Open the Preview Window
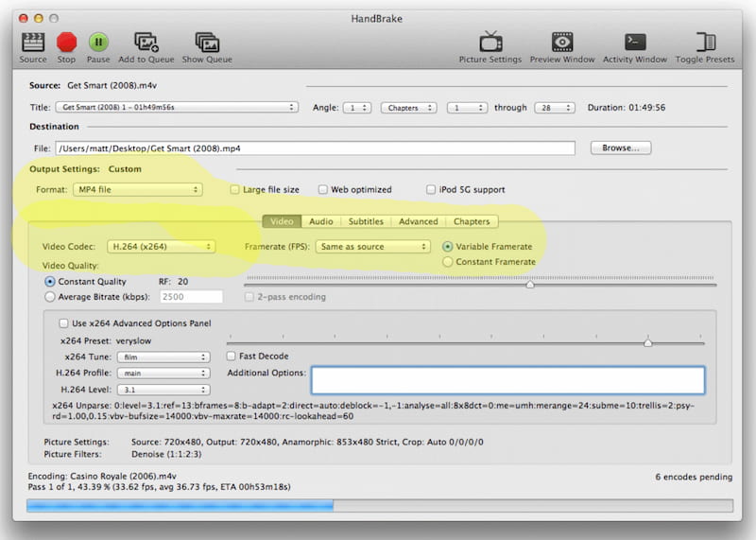This screenshot has height=540, width=756. (x=562, y=42)
